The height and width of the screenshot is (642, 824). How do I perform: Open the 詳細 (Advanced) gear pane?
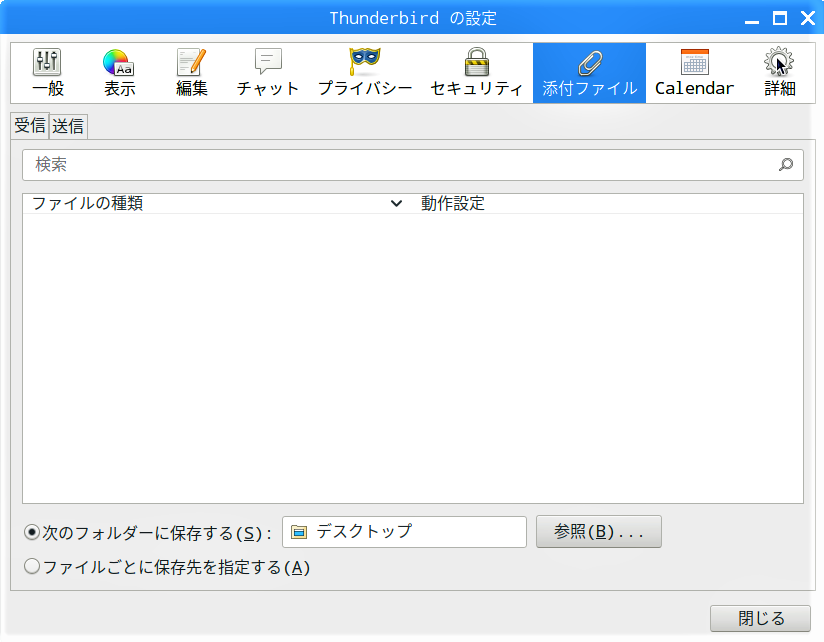(x=779, y=73)
